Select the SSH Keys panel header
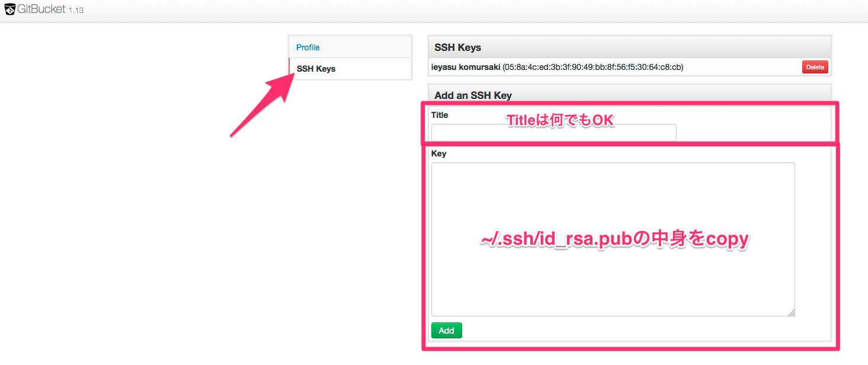The height and width of the screenshot is (365, 868). click(457, 47)
